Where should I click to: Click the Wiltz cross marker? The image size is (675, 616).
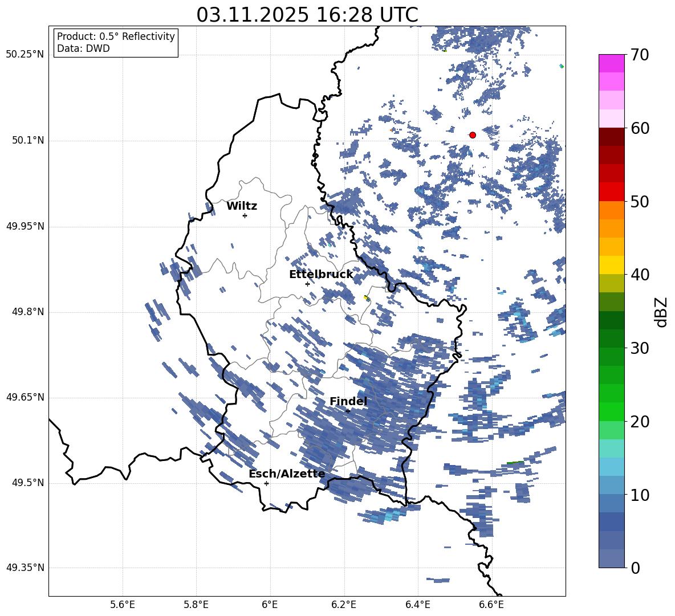pyautogui.click(x=245, y=215)
